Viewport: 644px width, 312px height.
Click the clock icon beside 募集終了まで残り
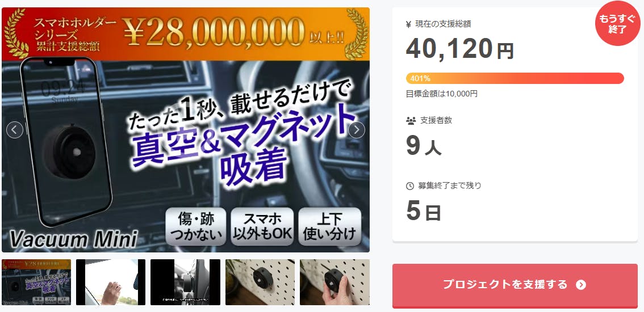410,186
